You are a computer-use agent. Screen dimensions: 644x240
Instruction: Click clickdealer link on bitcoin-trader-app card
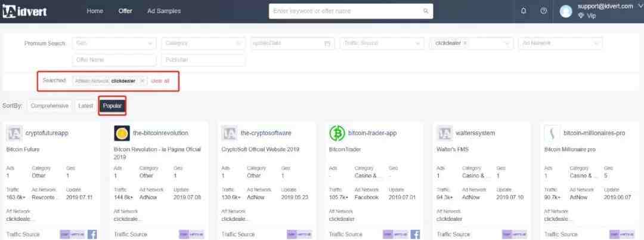click(x=341, y=219)
